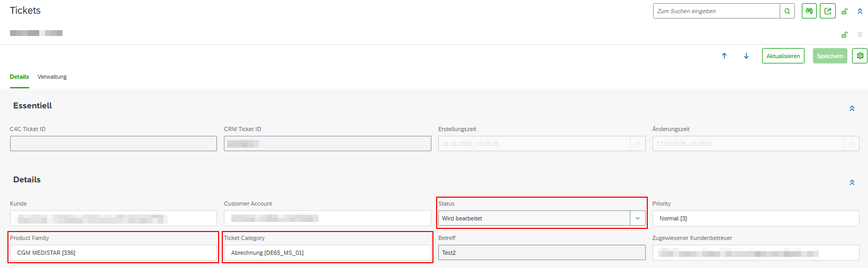This screenshot has width=868, height=268.
Task: Click the Priority field showing Normal [3]
Action: [x=755, y=218]
